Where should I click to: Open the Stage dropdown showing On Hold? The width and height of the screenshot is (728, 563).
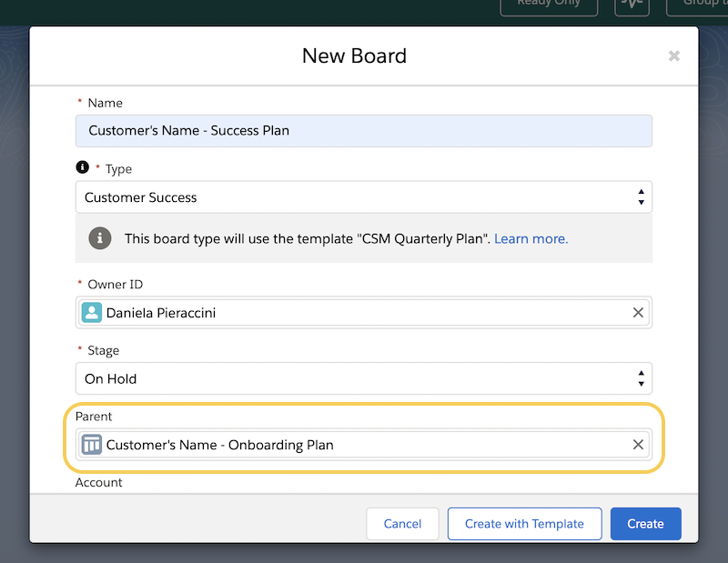click(x=364, y=378)
